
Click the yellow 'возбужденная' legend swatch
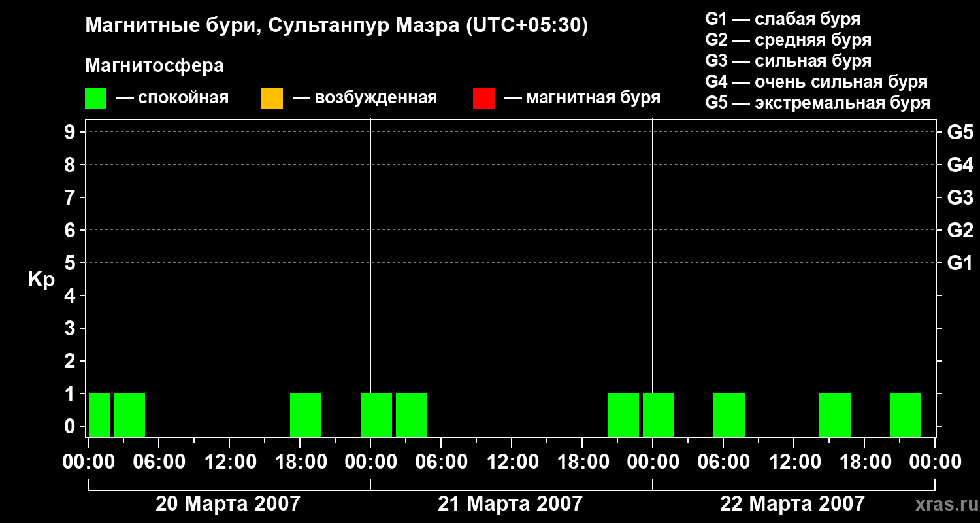coord(272,99)
